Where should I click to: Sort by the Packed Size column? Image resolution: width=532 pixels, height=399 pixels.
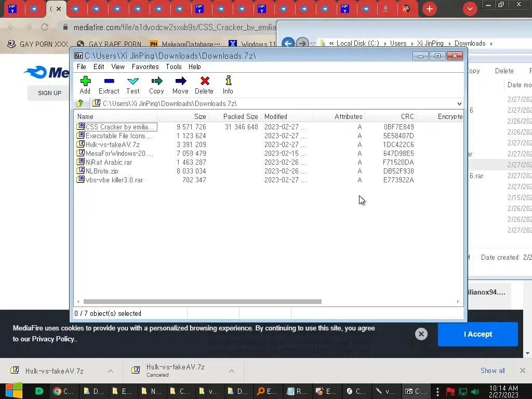235,117
